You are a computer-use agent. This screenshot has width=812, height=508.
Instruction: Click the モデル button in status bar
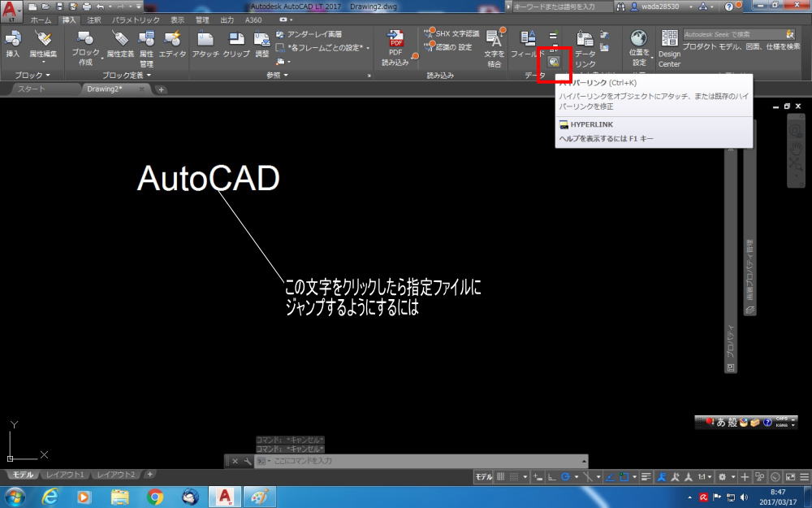tap(484, 477)
